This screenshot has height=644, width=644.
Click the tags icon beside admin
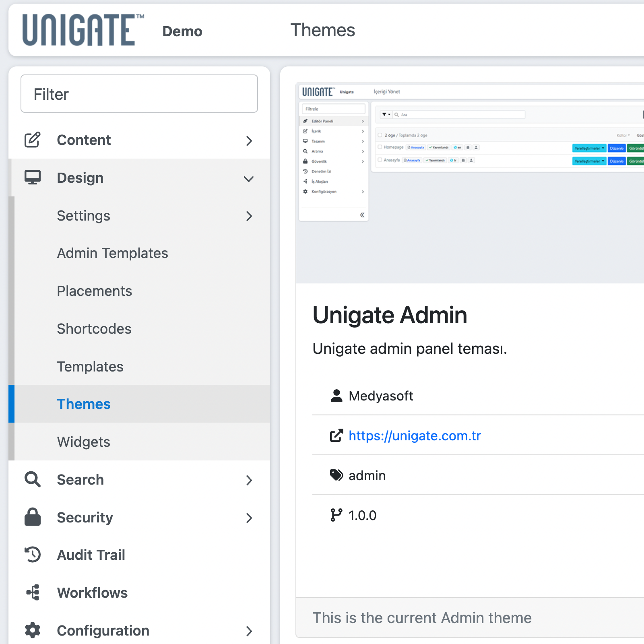pos(336,475)
